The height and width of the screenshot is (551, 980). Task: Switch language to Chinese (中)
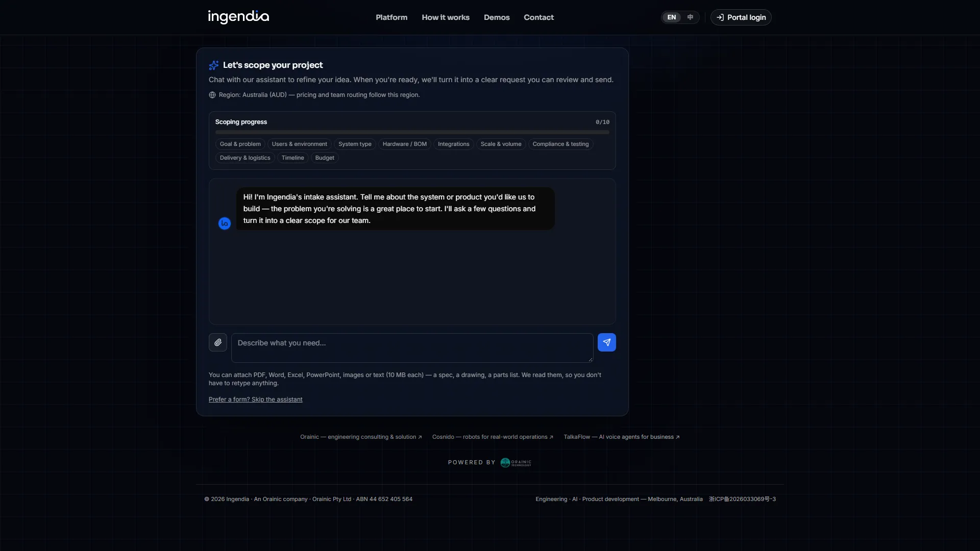click(690, 17)
